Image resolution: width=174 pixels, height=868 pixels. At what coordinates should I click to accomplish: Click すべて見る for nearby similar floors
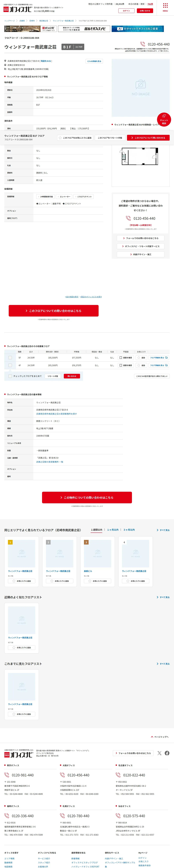coord(163,597)
